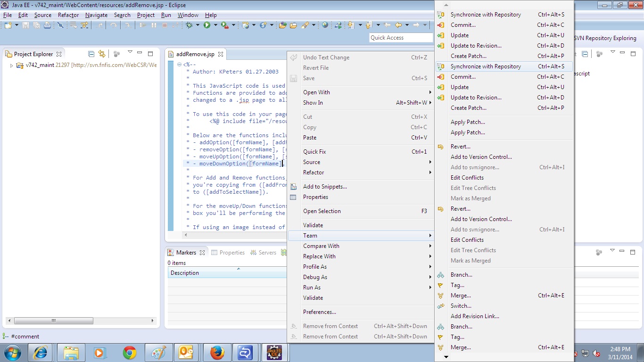Click the Team submenu scroll-up arrow
This screenshot has width=644, height=362.
[446, 5]
